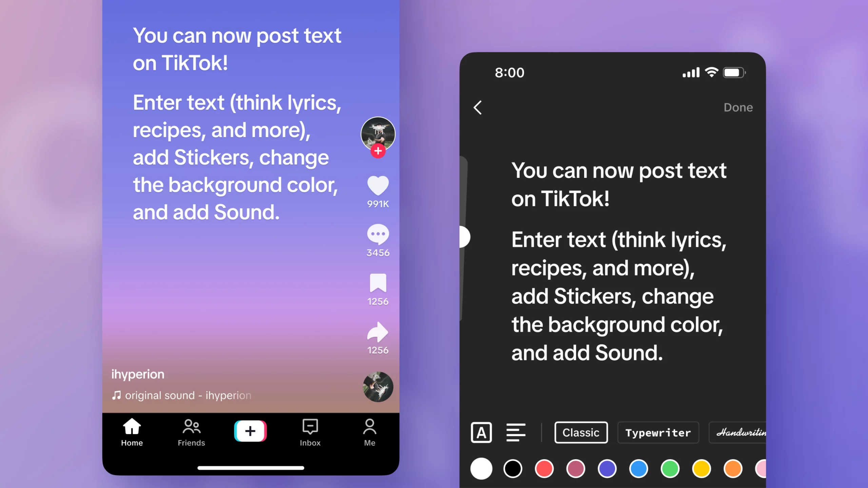Tap the bookmark save icon (1256)

(x=377, y=283)
